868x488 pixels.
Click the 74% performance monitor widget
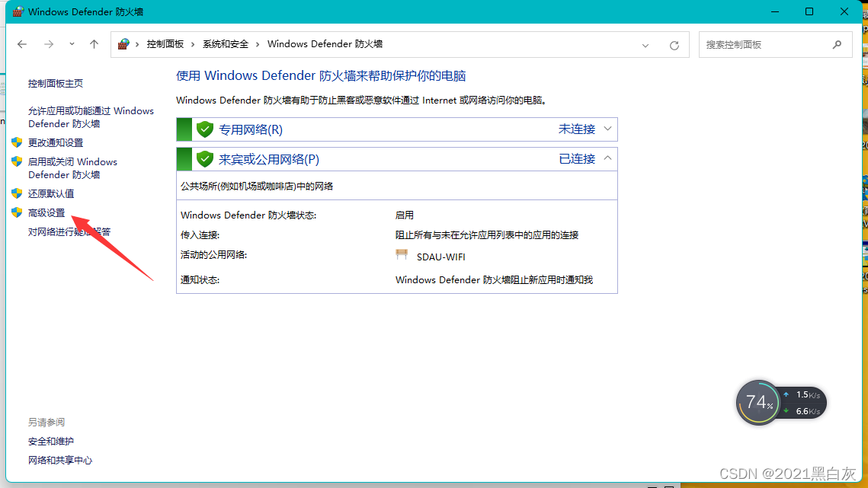[x=758, y=402]
